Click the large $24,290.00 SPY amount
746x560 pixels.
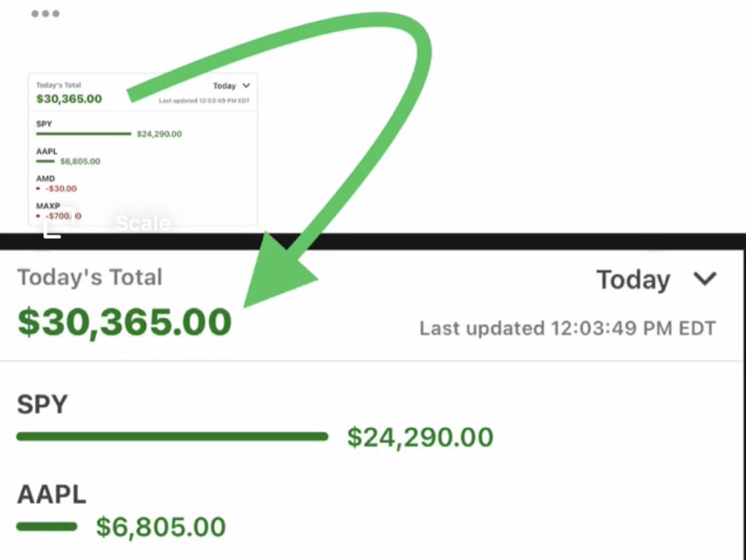pos(420,437)
